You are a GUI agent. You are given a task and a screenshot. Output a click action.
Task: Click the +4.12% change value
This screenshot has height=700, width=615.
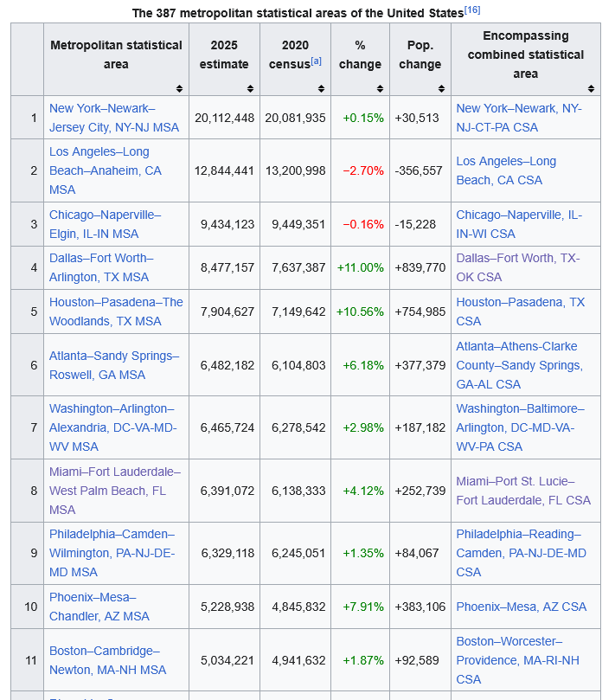click(x=363, y=491)
